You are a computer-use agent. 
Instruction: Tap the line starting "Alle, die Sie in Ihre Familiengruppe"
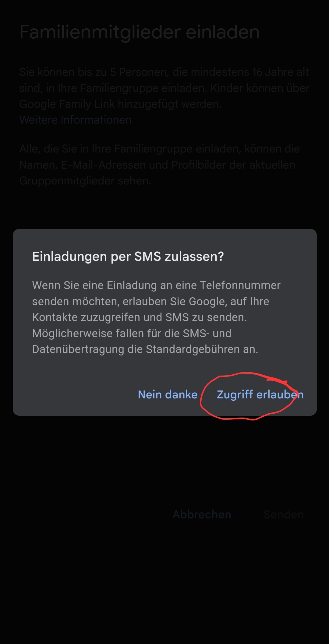pos(160,149)
